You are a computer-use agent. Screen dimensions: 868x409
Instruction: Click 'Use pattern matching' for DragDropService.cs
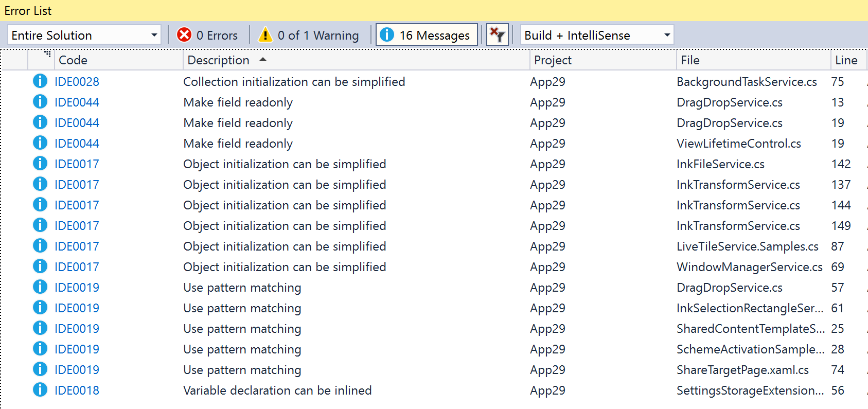tap(242, 288)
